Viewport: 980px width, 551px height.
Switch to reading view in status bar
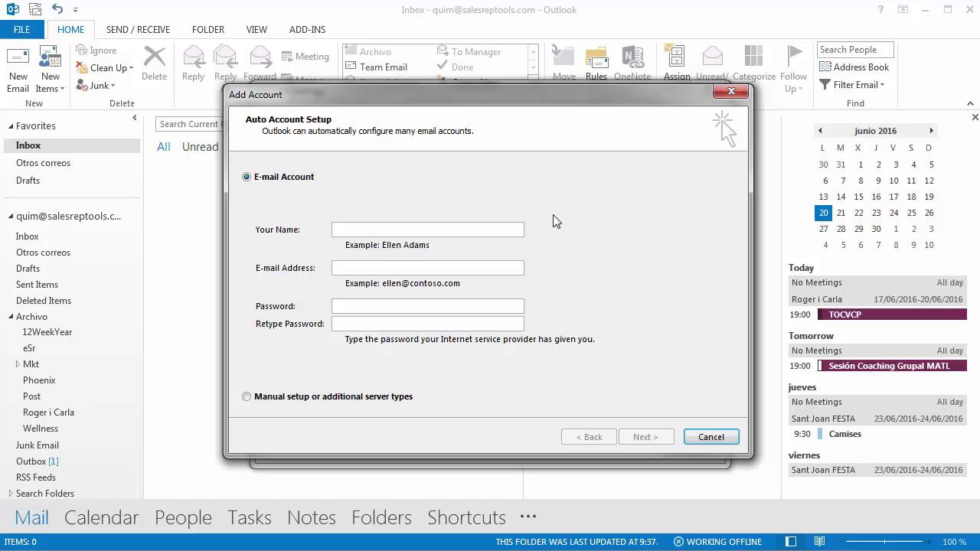(820, 542)
